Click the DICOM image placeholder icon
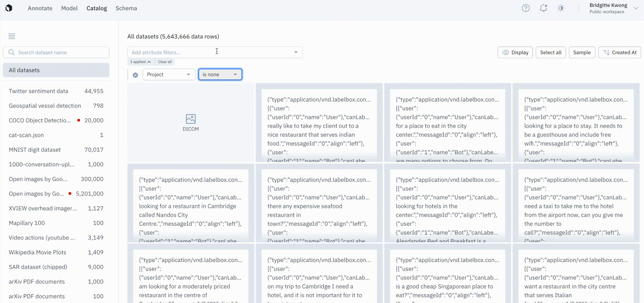 (191, 119)
